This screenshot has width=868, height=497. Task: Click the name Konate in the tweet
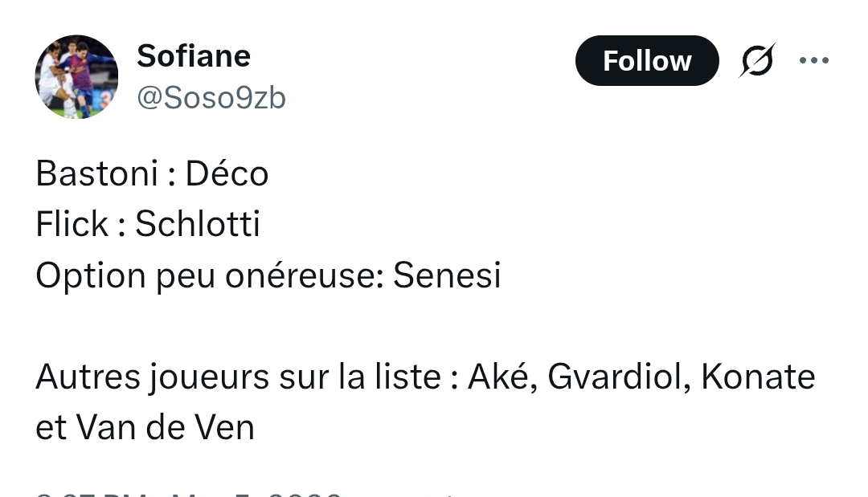pos(758,377)
